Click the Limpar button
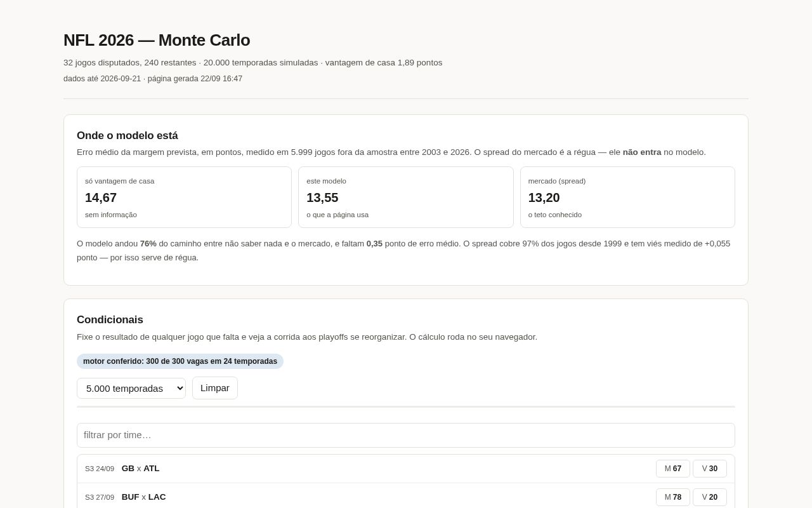The height and width of the screenshot is (508, 812). 215,388
